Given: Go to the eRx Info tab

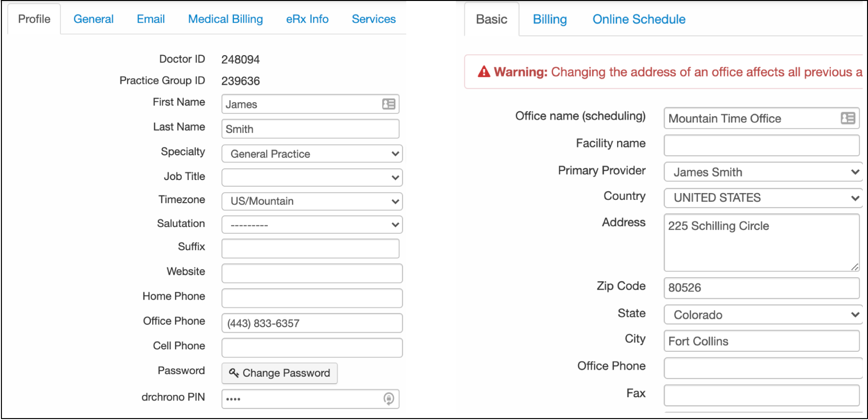Looking at the screenshot, I should [x=307, y=19].
